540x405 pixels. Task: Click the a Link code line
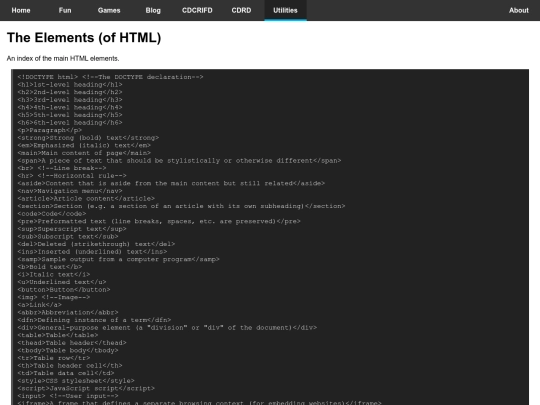point(40,304)
